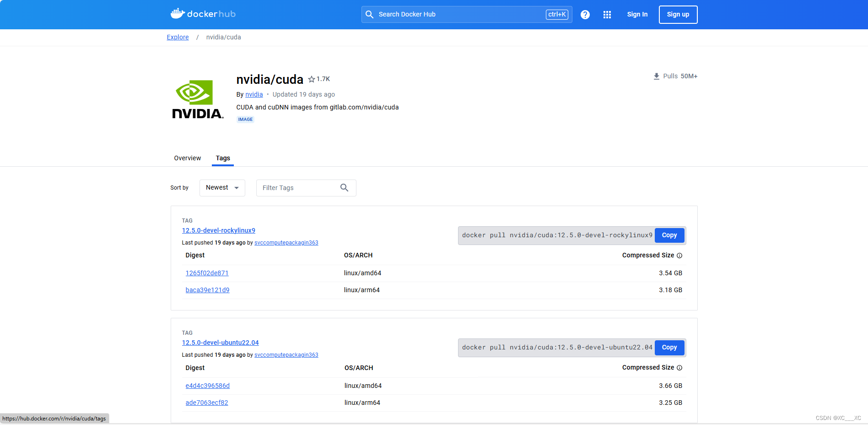The image size is (868, 425).
Task: Open digest ade7063ecf82
Action: (x=207, y=403)
